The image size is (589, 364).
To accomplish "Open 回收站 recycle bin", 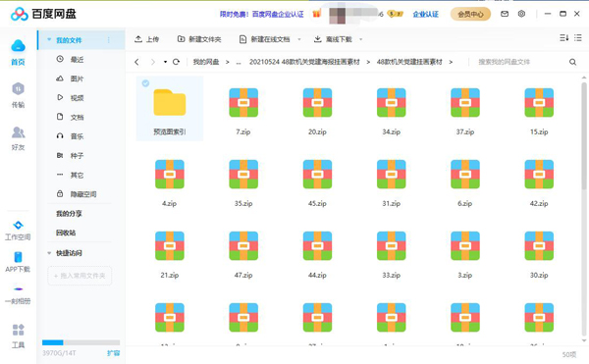I will 66,233.
